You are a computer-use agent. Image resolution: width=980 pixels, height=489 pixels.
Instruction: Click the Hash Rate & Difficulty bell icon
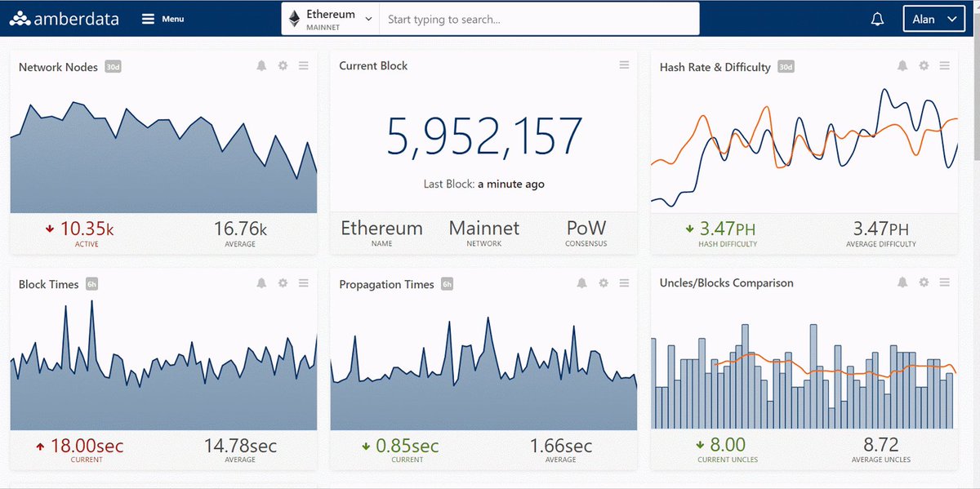pyautogui.click(x=902, y=66)
